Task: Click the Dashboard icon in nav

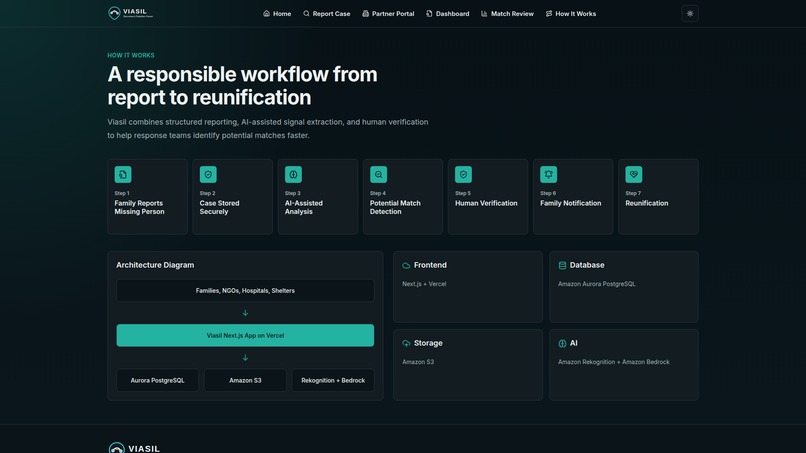Action: click(429, 14)
